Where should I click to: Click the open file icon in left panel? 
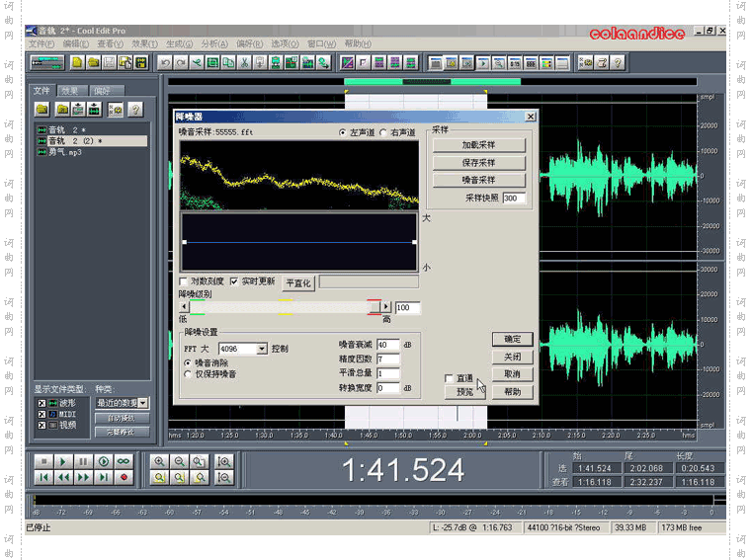[x=42, y=110]
